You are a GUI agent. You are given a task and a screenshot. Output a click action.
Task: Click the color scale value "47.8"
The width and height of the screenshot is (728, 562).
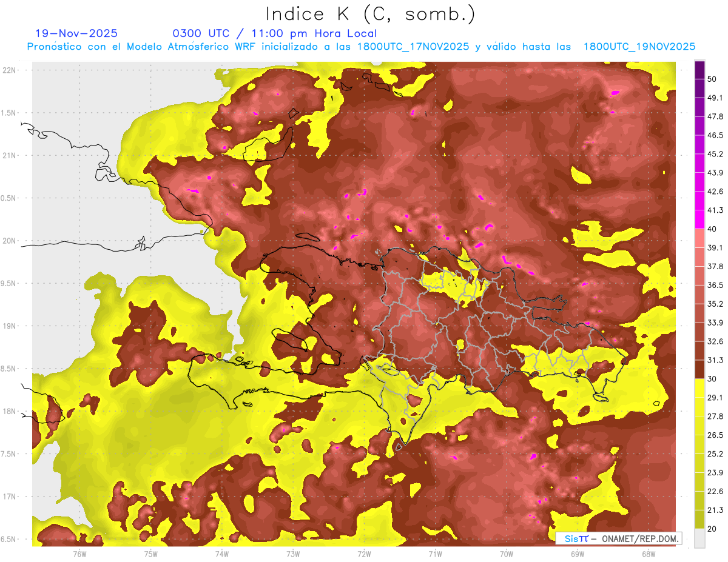[715, 116]
